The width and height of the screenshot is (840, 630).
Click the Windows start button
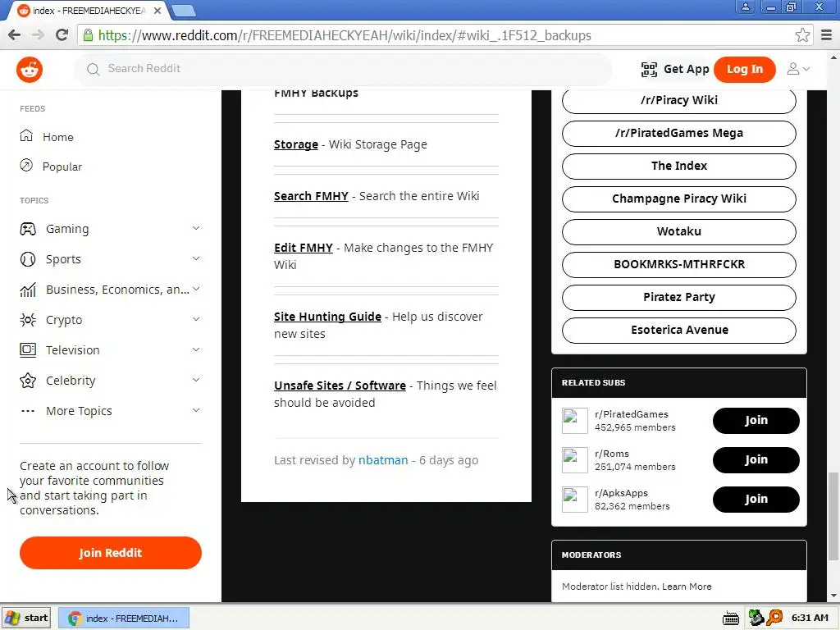[26, 619]
